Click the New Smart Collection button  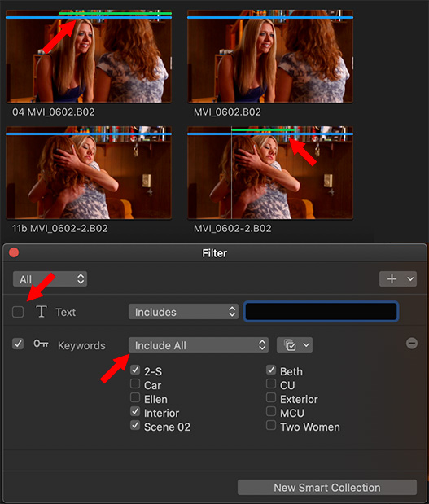(x=327, y=488)
